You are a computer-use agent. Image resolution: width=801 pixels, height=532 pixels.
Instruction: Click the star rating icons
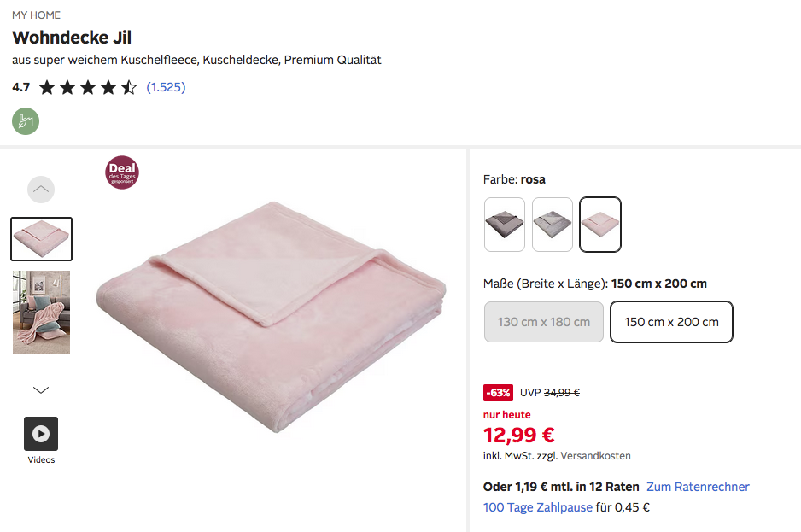click(88, 87)
